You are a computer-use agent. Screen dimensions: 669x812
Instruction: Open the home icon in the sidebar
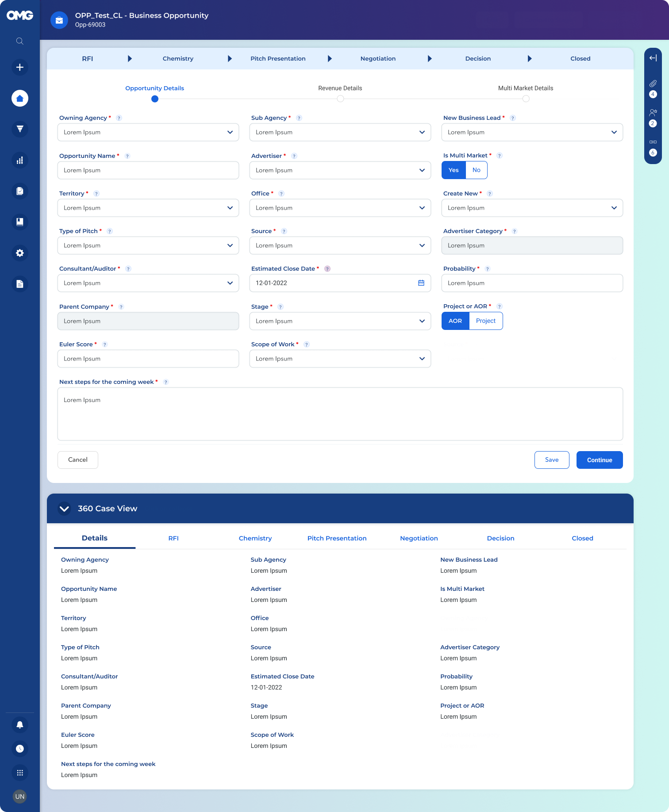[19, 98]
